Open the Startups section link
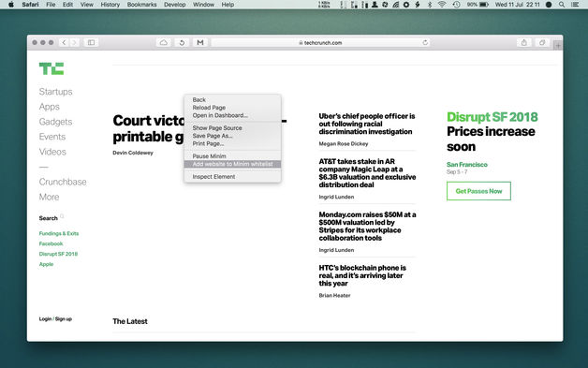588x368 pixels. pyautogui.click(x=55, y=92)
